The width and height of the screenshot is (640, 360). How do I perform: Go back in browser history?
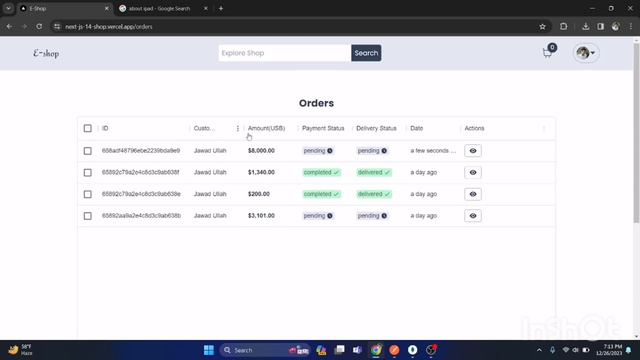coord(9,27)
